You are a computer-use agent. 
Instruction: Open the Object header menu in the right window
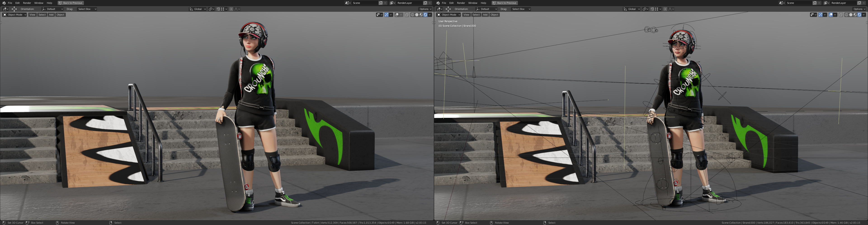[494, 15]
